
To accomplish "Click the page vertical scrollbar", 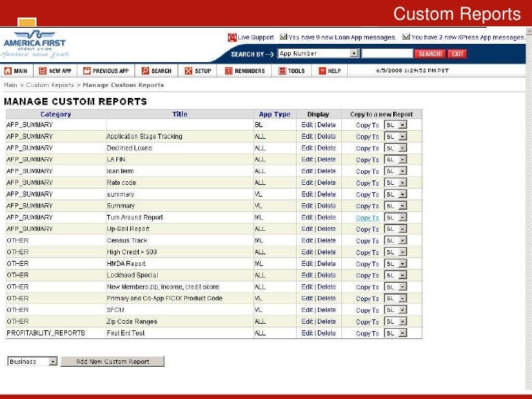I will tap(528, 210).
